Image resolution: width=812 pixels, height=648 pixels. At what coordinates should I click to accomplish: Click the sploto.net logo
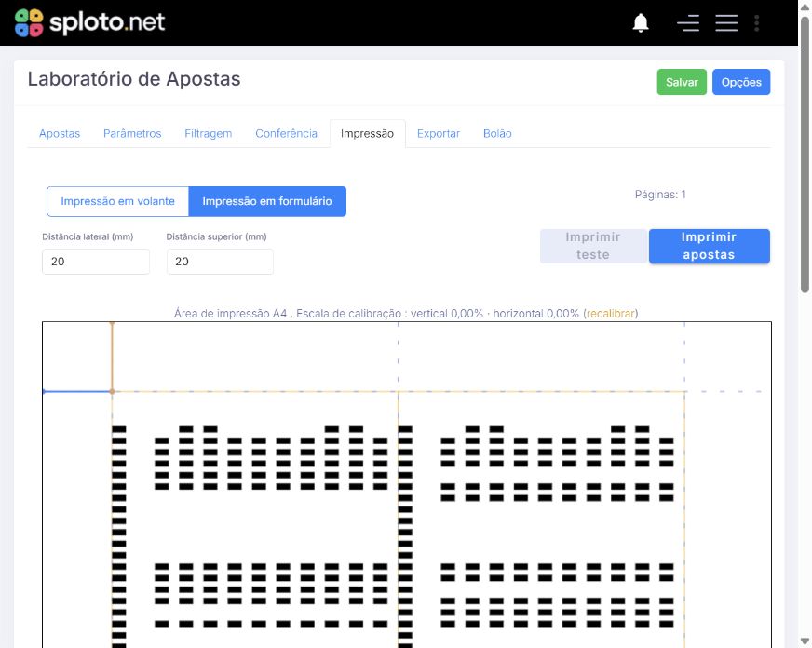(x=89, y=22)
